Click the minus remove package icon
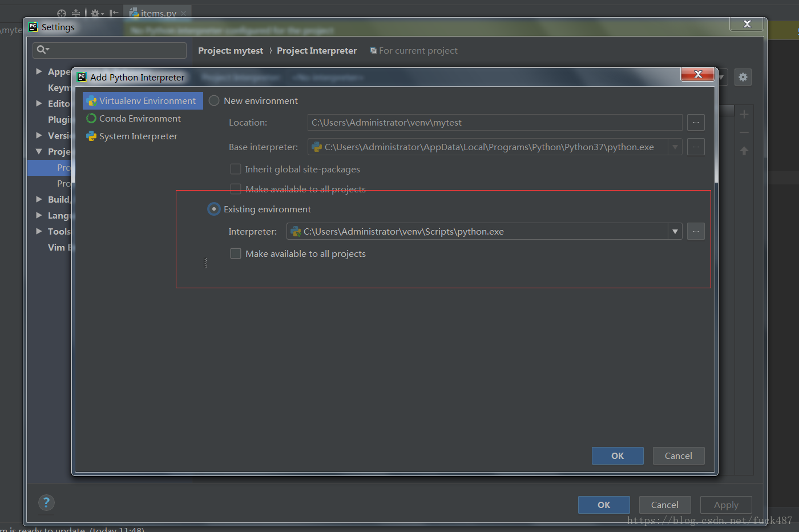 [744, 132]
